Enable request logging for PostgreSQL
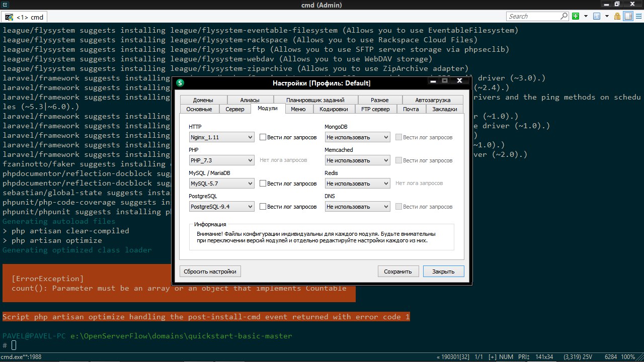The height and width of the screenshot is (362, 644). 263,207
